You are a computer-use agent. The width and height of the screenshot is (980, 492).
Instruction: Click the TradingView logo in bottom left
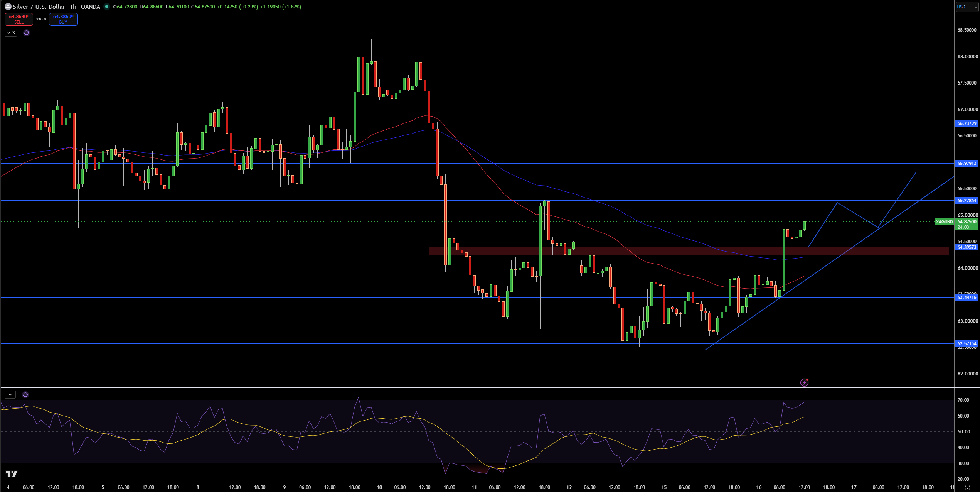12,473
